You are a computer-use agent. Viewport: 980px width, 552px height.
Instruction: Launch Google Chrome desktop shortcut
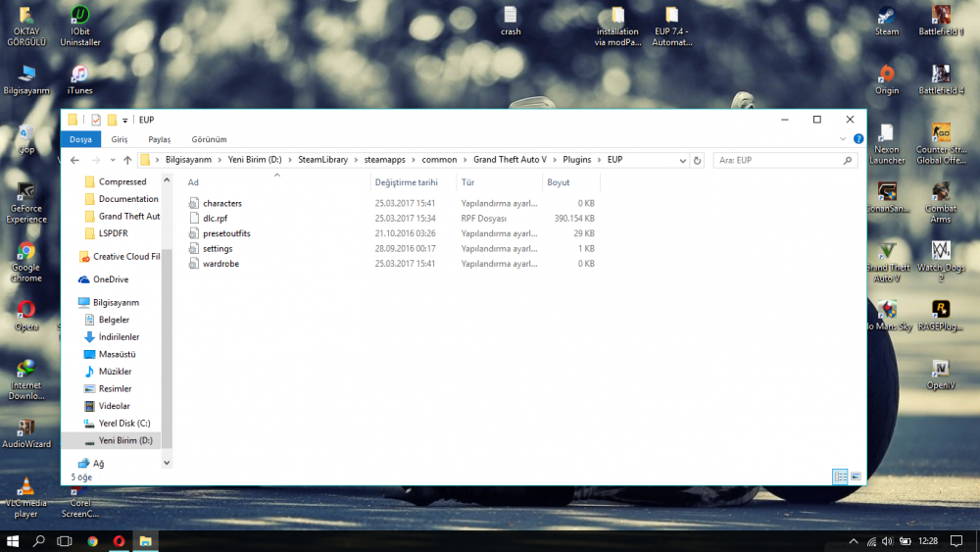tap(25, 262)
